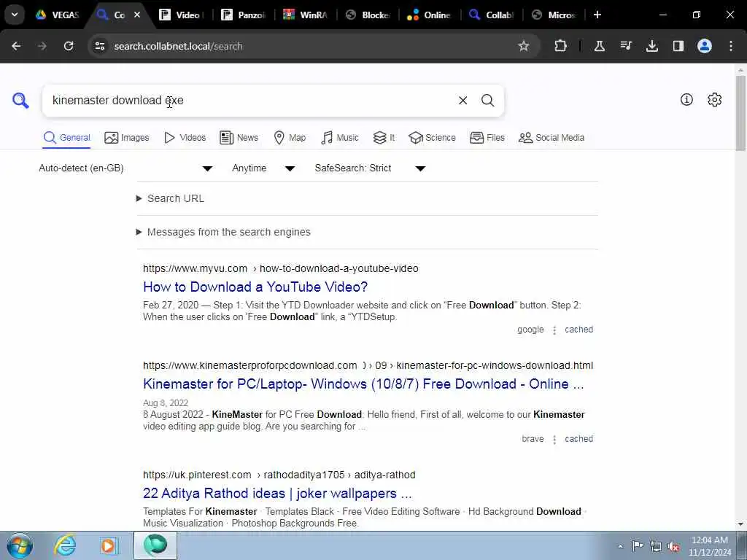
Task: Go back to previous page
Action: 16,46
